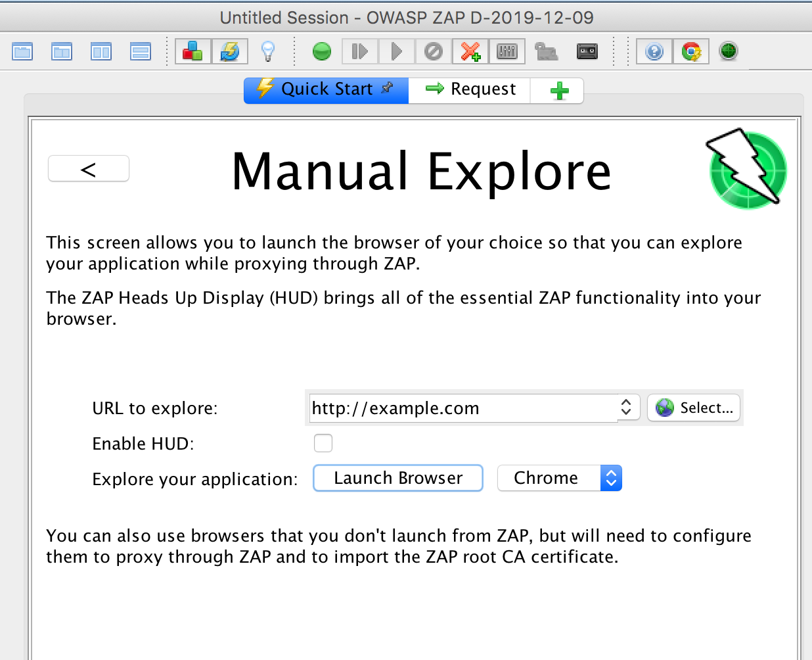Toggle the blocks tab-icons button in toolbar
This screenshot has width=812, height=660.
pos(192,51)
